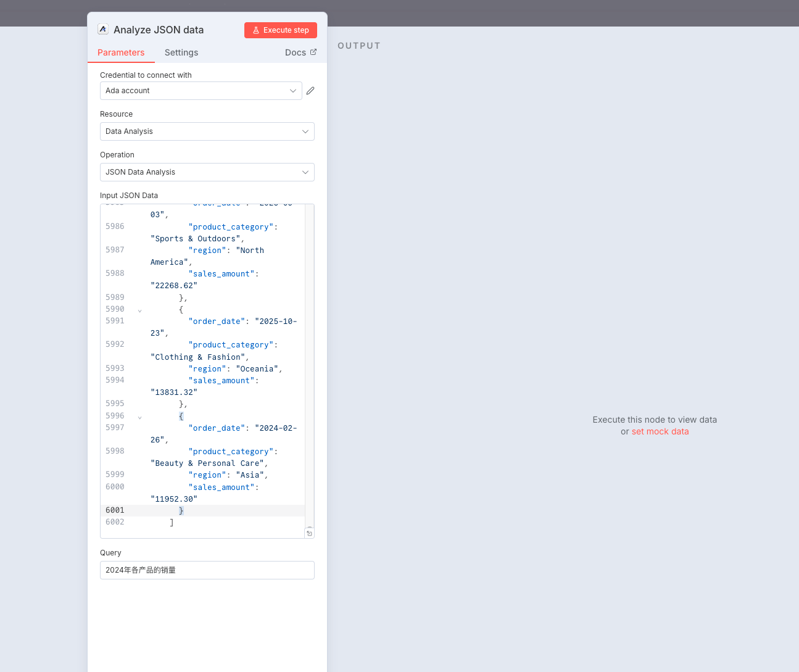Switch to the Settings tab
This screenshot has height=672, width=799.
tap(181, 52)
